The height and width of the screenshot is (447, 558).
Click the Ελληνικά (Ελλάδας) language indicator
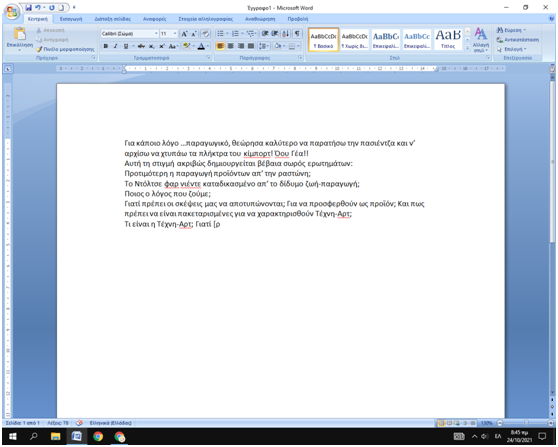110,423
